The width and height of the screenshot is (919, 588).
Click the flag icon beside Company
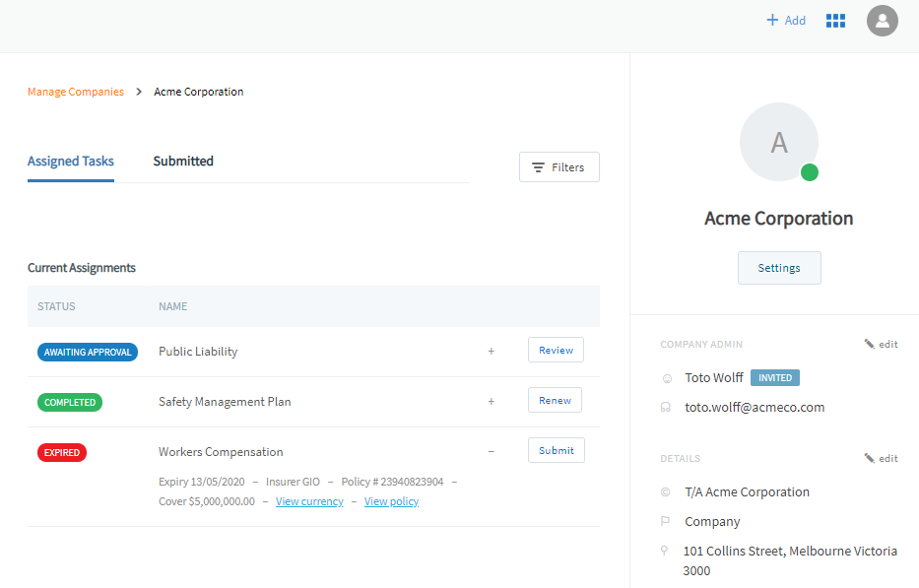pyautogui.click(x=666, y=522)
